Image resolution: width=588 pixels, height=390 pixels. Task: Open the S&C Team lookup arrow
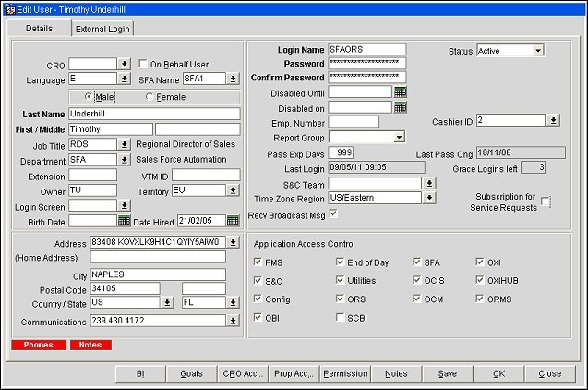(x=429, y=184)
